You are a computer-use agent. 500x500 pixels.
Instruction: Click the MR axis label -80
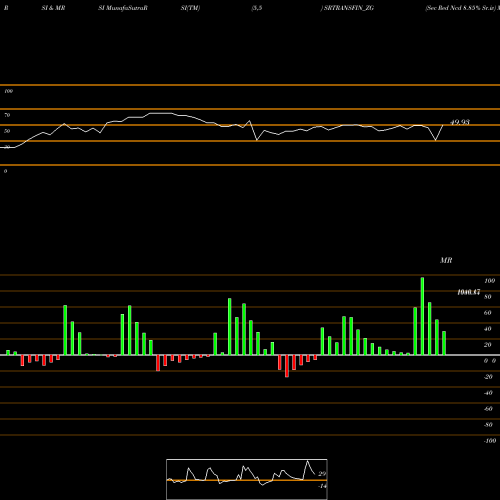pos(488,425)
